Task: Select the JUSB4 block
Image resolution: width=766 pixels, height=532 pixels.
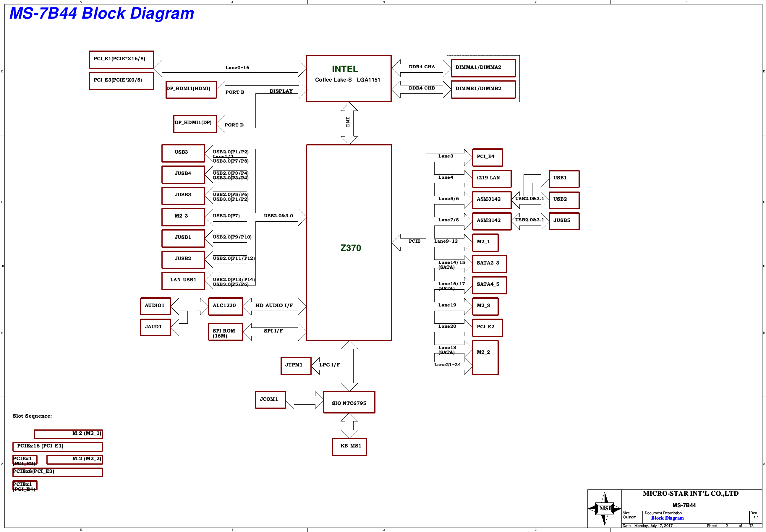Action: click(x=183, y=175)
